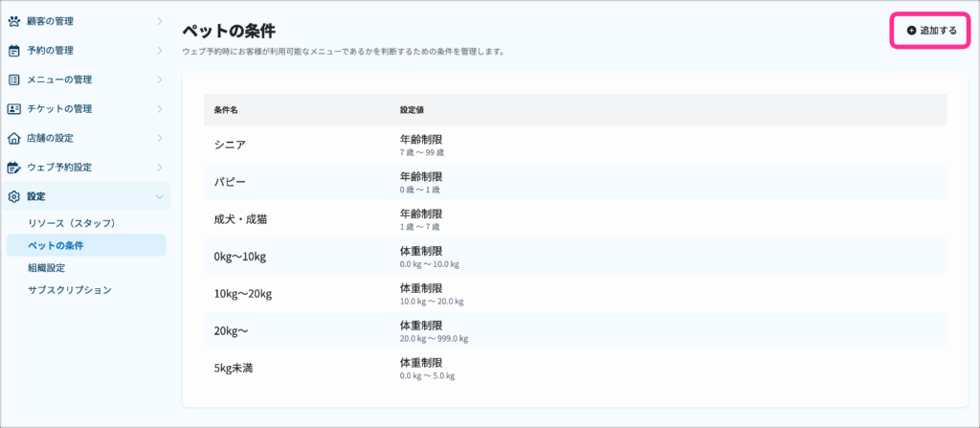The height and width of the screenshot is (428, 980).
Task: Click the 条件名 column header
Action: 226,109
